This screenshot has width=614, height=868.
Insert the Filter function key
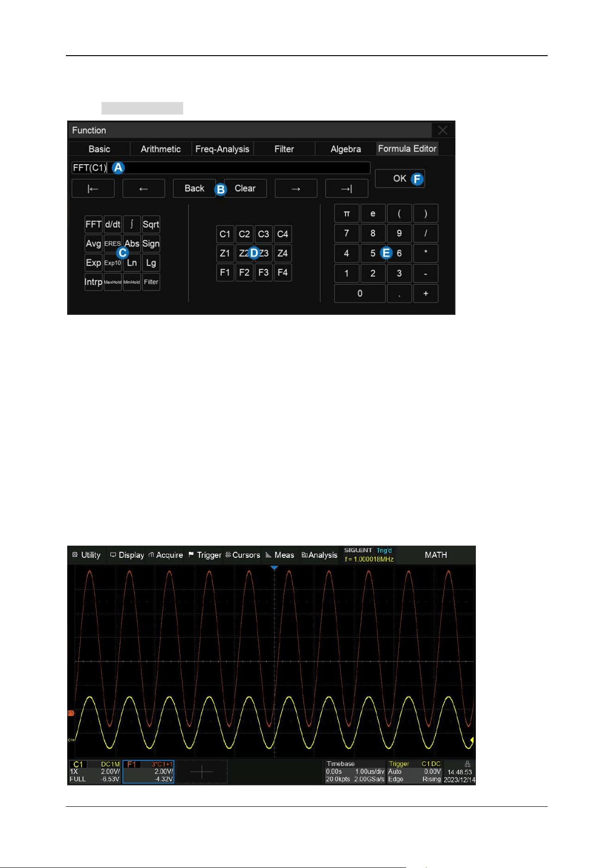151,282
